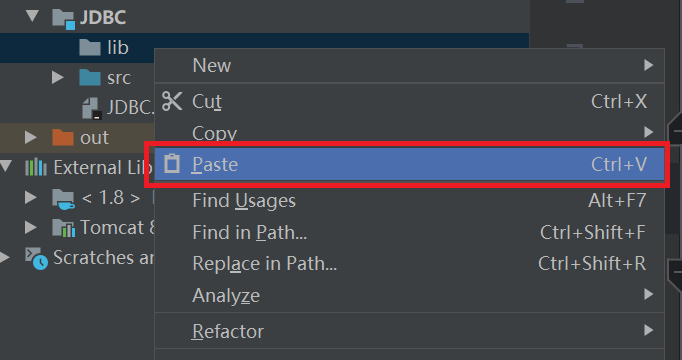Open the Analyze submenu
Screen dimensions: 682x360
pos(409,295)
